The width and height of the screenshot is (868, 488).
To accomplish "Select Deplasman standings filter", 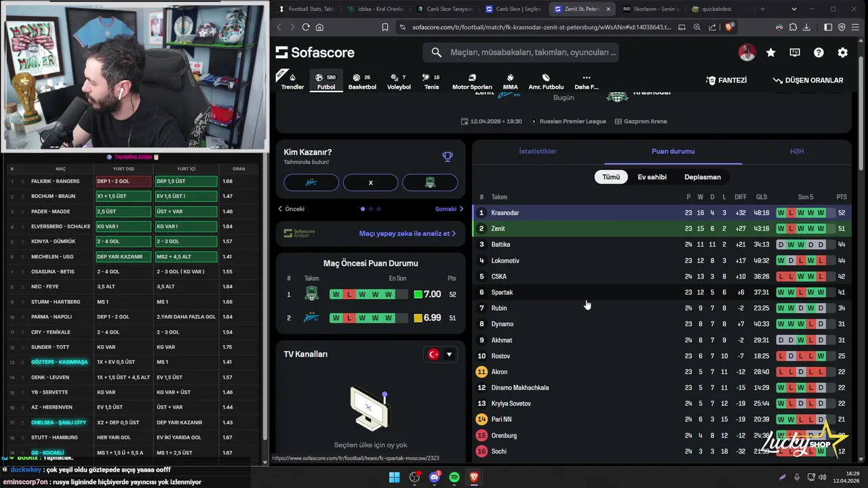I will (703, 177).
